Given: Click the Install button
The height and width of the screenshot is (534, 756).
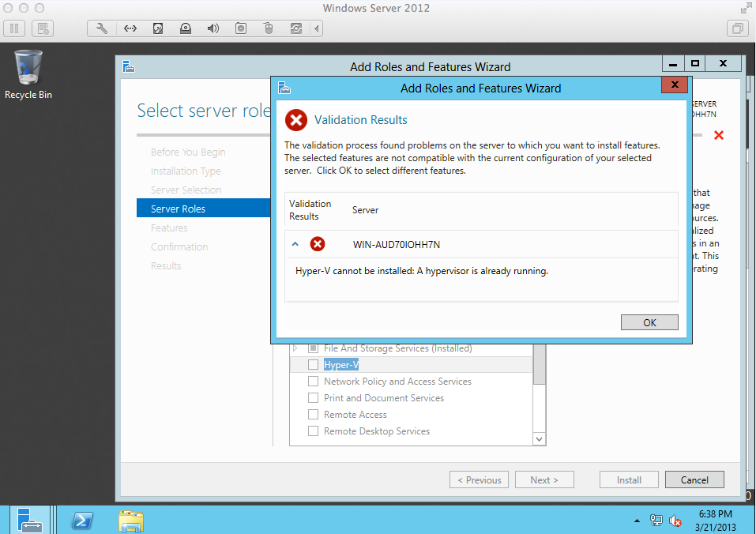Looking at the screenshot, I should point(629,479).
